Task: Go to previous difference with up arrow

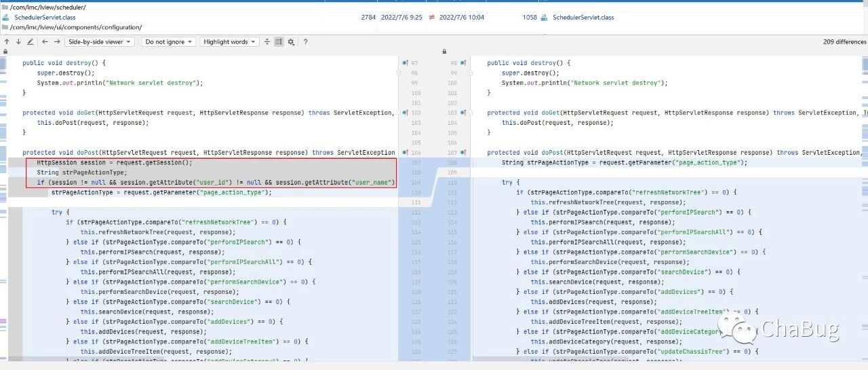Action: point(7,41)
